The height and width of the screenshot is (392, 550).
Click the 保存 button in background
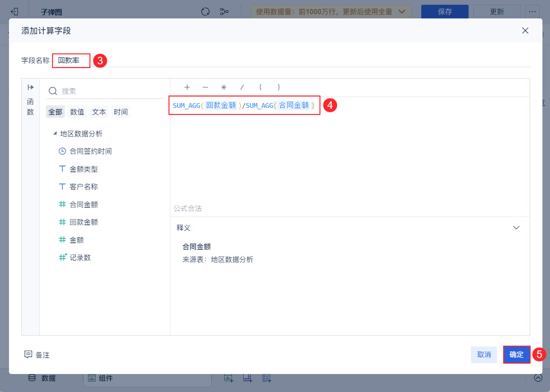445,11
